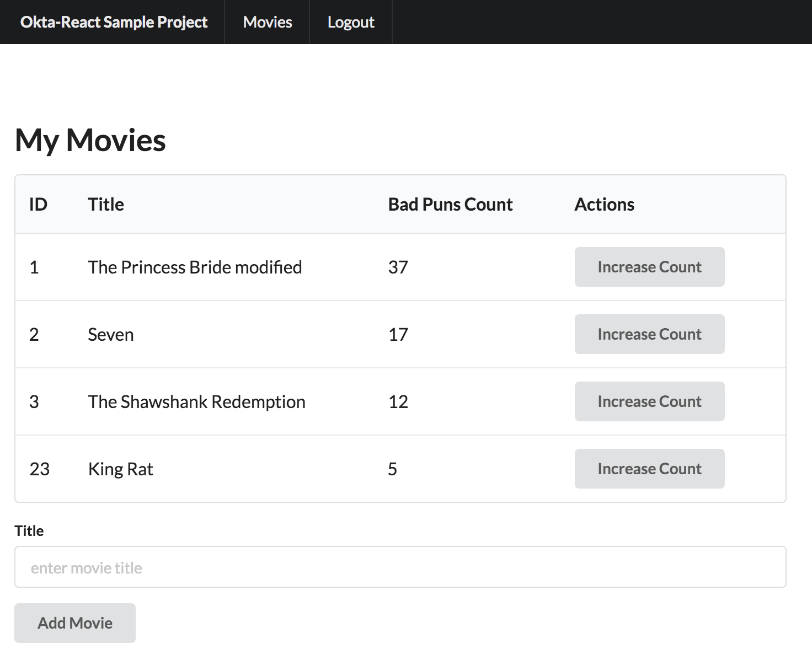The height and width of the screenshot is (665, 812).
Task: Click the Title label above the input
Action: [x=29, y=530]
